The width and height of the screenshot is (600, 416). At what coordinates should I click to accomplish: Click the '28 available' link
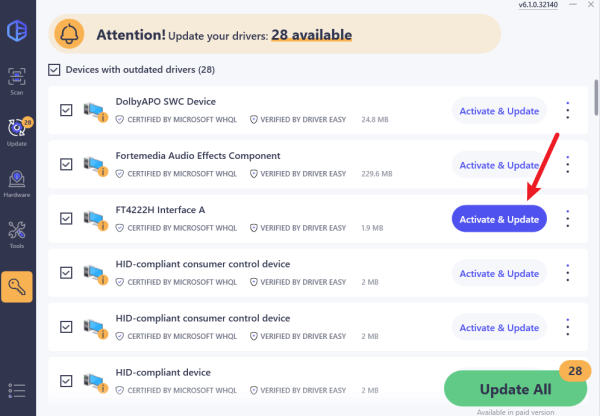point(313,34)
